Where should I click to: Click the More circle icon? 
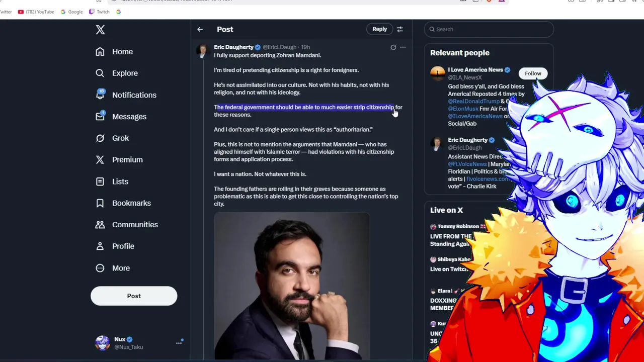click(x=100, y=268)
